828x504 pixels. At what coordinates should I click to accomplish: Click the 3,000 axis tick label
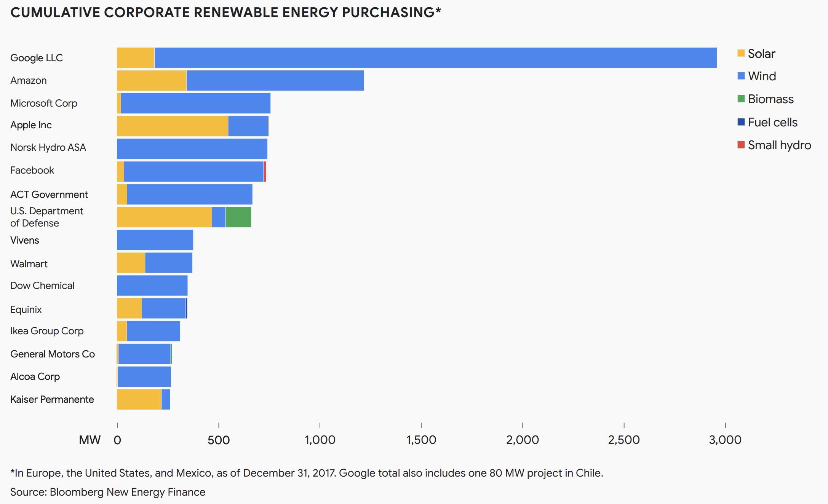[x=725, y=440]
